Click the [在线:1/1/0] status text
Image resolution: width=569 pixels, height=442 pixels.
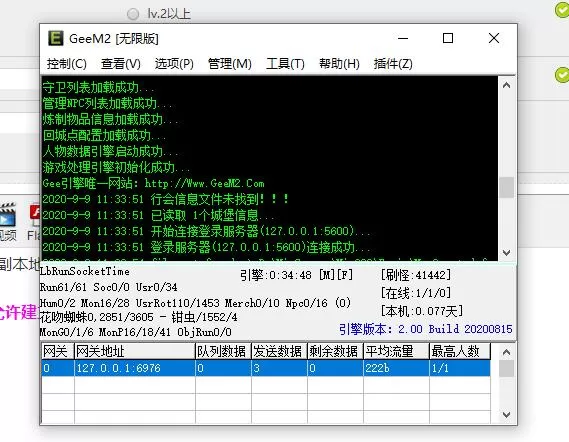[x=416, y=293]
